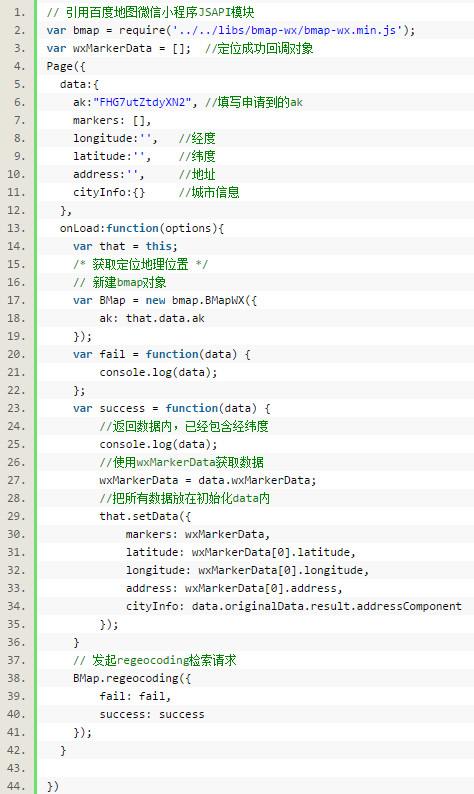Viewport: 474px width, 794px height.
Task: Click the latitude:'' property line
Action: (112, 156)
